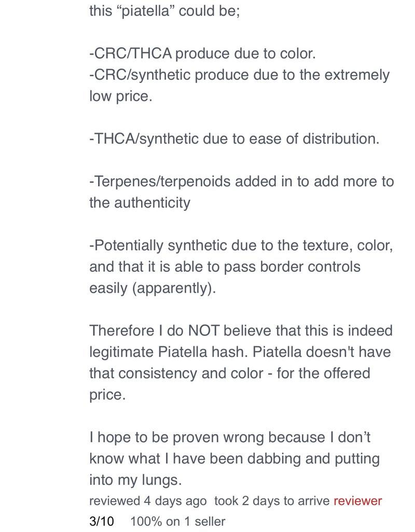Image resolution: width=415 pixels, height=532 pixels.
Task: Click the red "reviewer" link
Action: coord(357,501)
